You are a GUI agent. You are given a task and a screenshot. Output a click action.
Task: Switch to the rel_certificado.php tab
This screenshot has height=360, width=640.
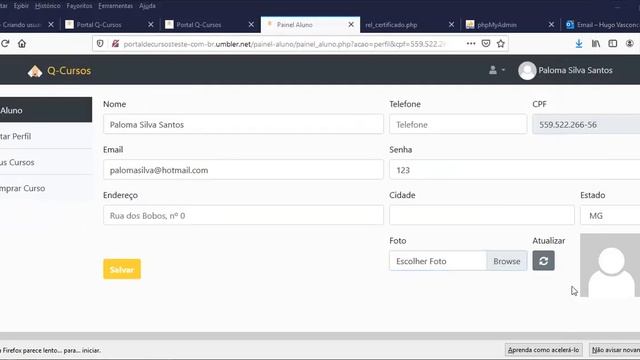coord(410,24)
